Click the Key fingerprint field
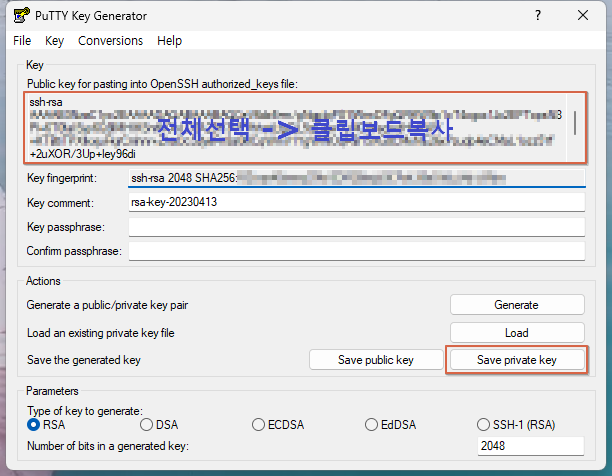612x476 pixels. pyautogui.click(x=357, y=178)
